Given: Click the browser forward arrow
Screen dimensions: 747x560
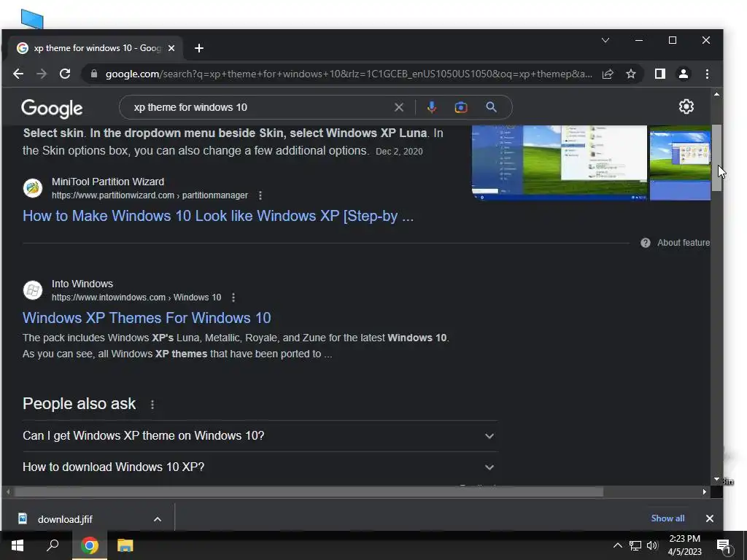Looking at the screenshot, I should coord(42,74).
